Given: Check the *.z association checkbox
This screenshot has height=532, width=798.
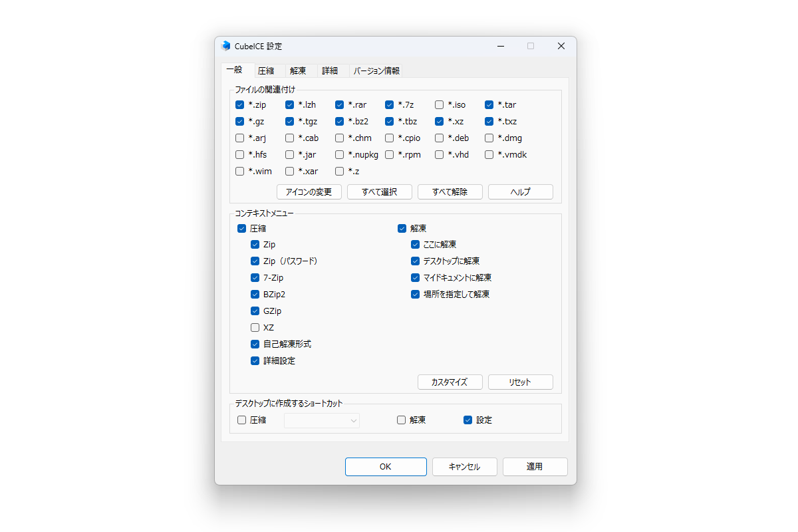Looking at the screenshot, I should (339, 171).
